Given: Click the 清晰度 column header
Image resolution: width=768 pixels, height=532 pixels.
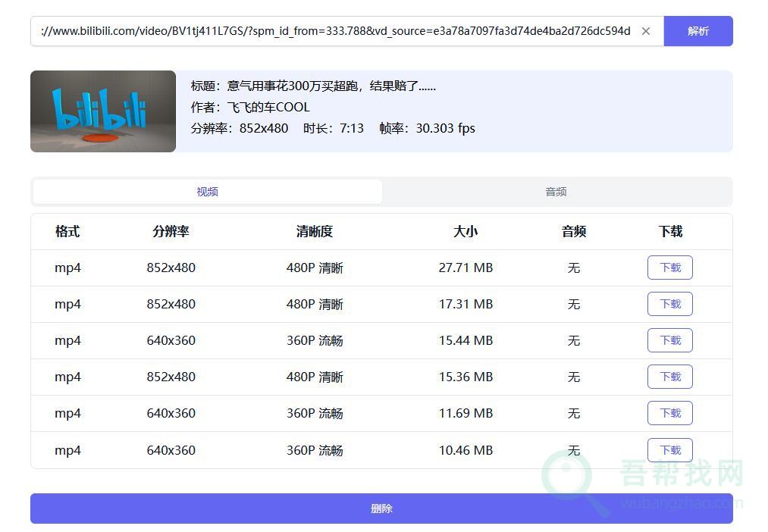Looking at the screenshot, I should click(x=315, y=232).
